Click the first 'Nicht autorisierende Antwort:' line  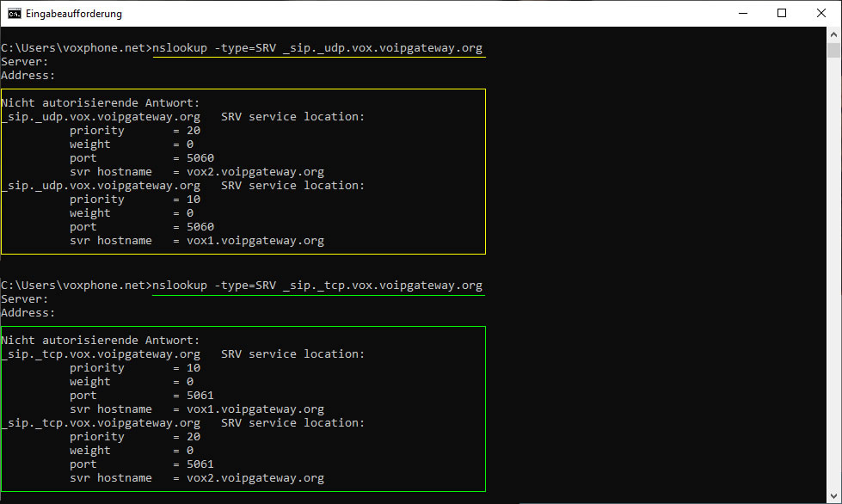[101, 102]
